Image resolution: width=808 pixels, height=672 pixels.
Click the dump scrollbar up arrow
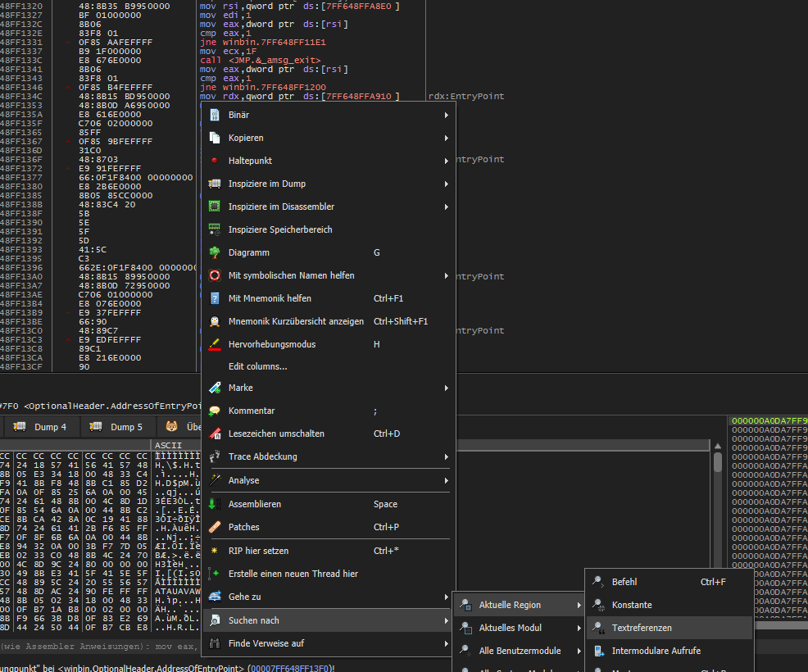[x=717, y=446]
